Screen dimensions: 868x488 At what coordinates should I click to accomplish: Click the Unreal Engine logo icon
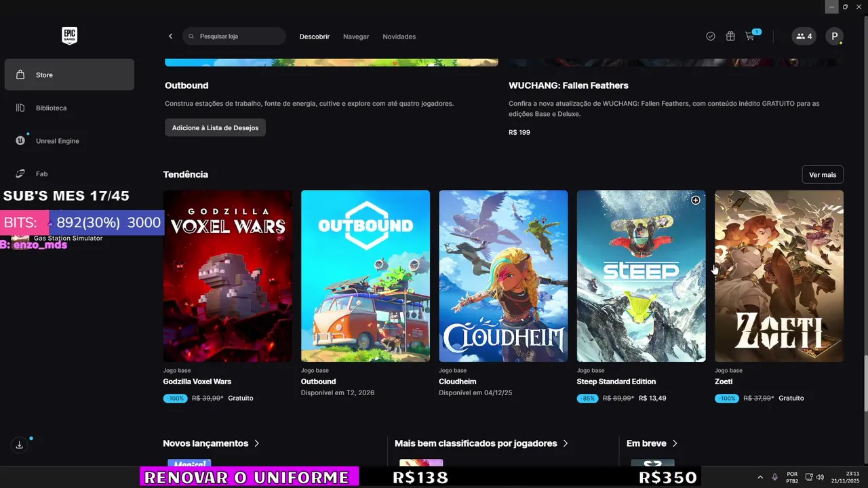[x=20, y=141]
